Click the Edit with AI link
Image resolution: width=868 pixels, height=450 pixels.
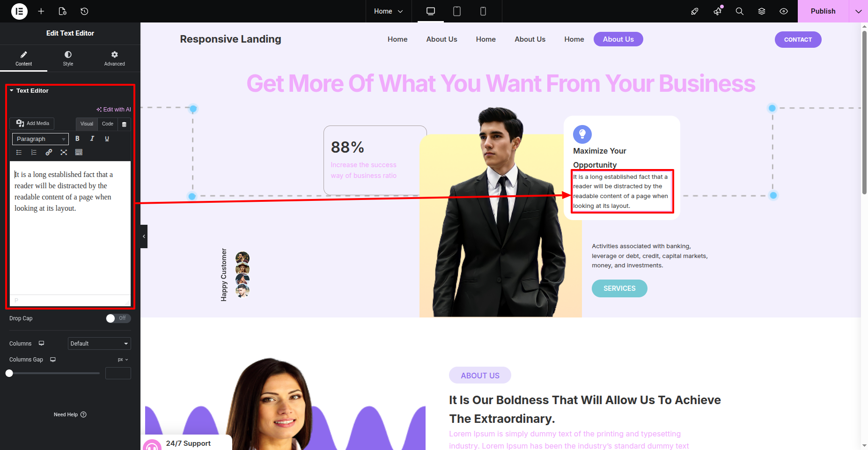[x=114, y=110]
